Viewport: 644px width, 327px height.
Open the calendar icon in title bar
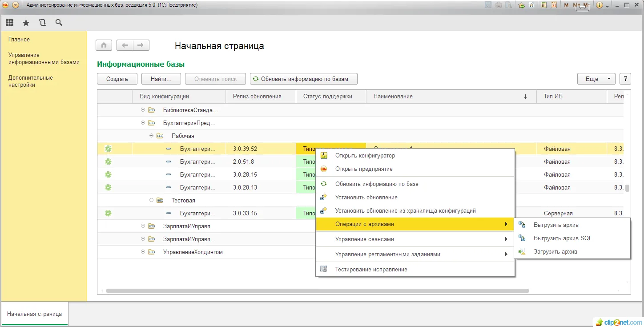coord(554,5)
